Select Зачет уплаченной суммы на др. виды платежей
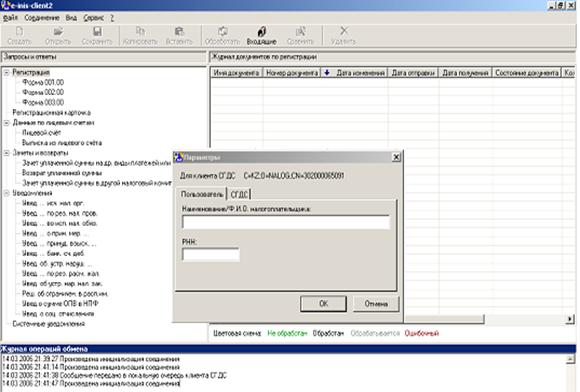 pyautogui.click(x=97, y=163)
